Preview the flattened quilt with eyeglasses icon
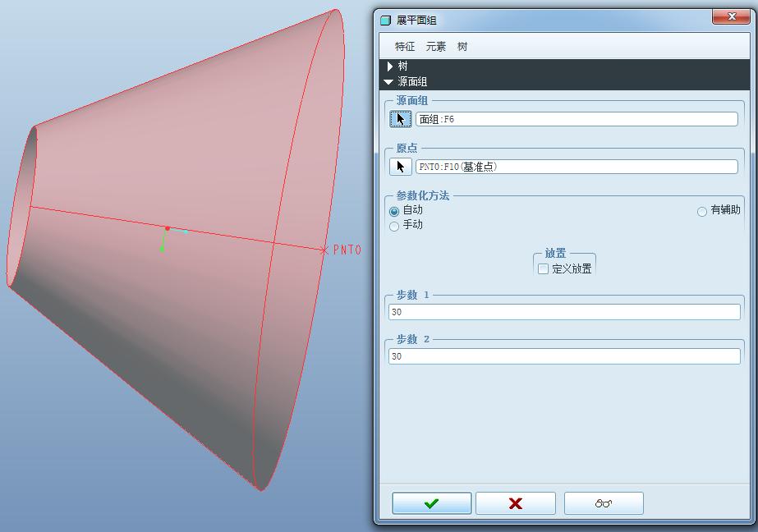The width and height of the screenshot is (758, 532). coord(604,502)
